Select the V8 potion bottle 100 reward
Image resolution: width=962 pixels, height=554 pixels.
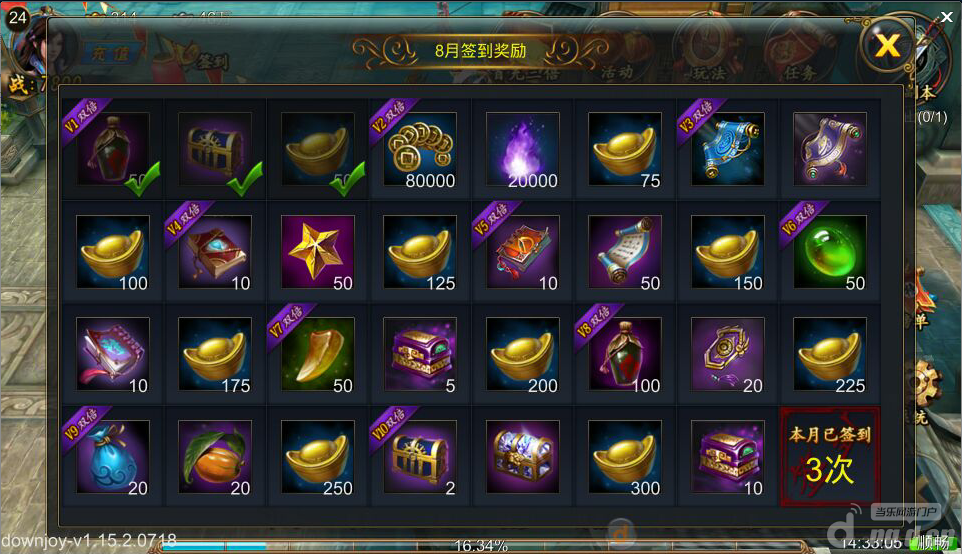(625, 354)
